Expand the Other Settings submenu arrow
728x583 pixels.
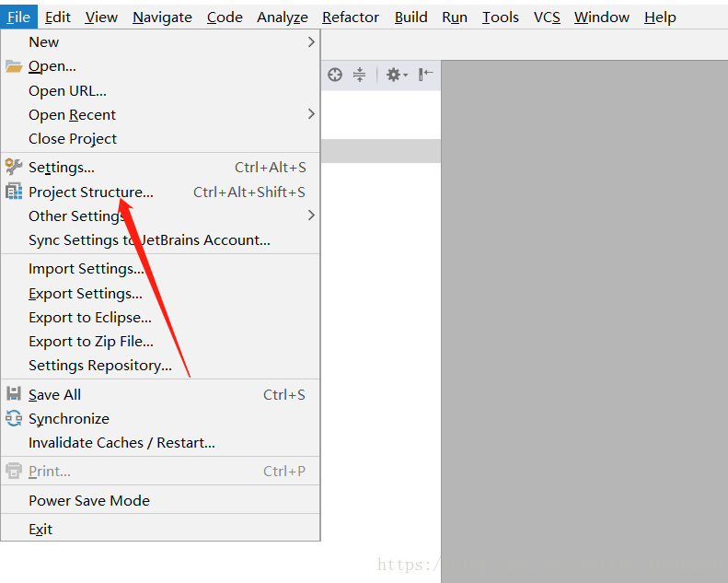pyautogui.click(x=311, y=216)
